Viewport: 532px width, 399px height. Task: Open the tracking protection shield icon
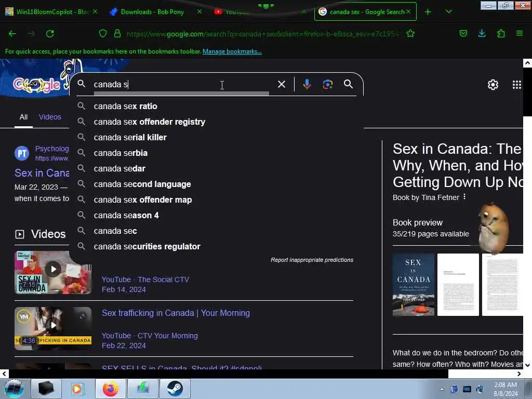click(103, 34)
